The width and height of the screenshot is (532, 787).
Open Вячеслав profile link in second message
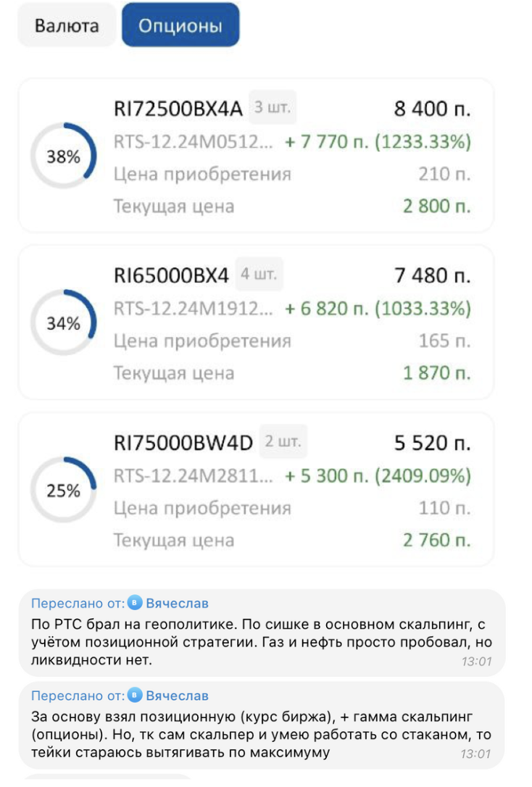177,696
